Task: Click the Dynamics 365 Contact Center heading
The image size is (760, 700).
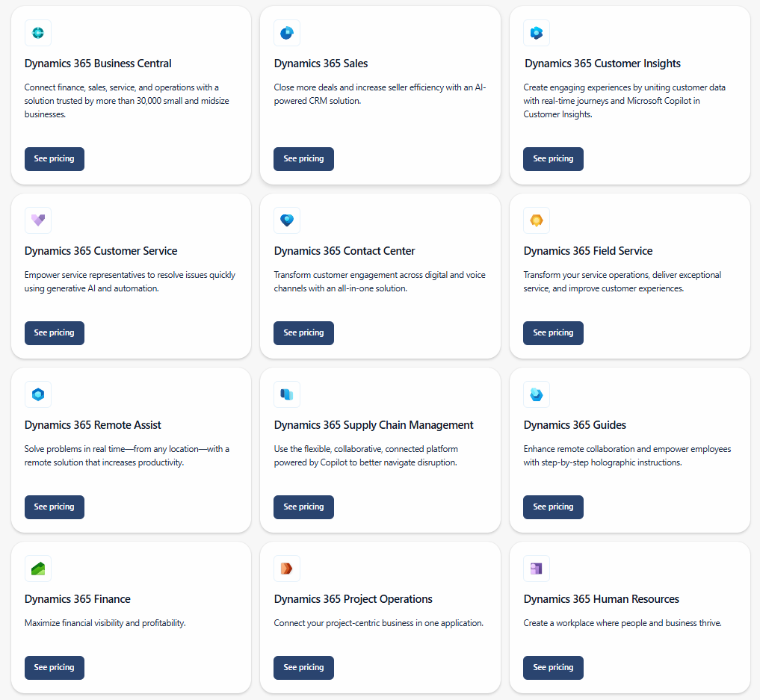Action: [x=344, y=250]
